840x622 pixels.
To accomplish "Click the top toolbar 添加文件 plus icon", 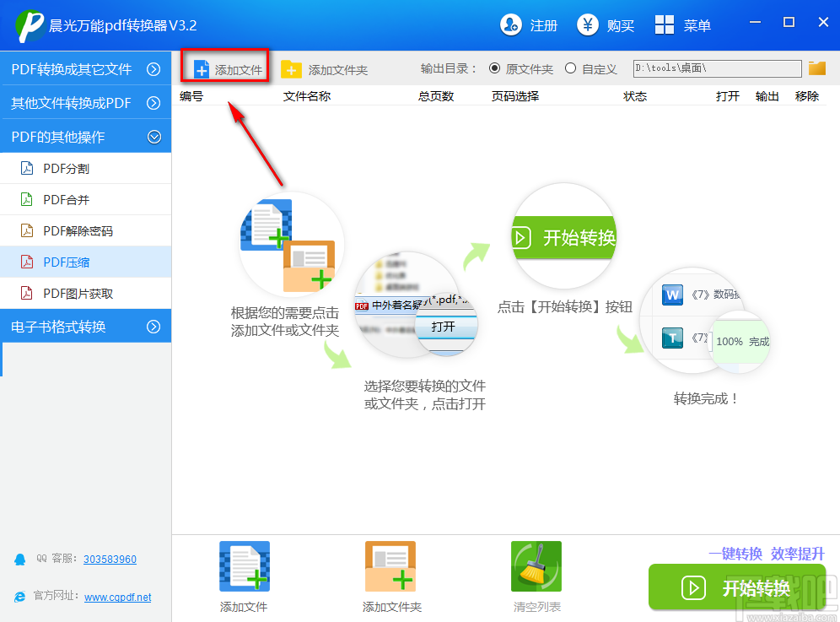I will 202,69.
